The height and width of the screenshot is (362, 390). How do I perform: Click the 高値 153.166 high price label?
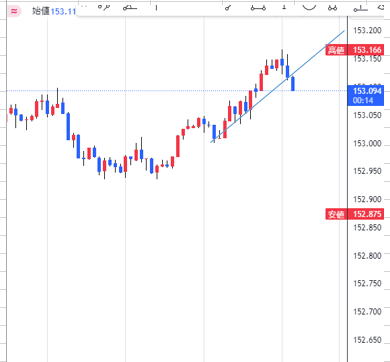(x=355, y=50)
